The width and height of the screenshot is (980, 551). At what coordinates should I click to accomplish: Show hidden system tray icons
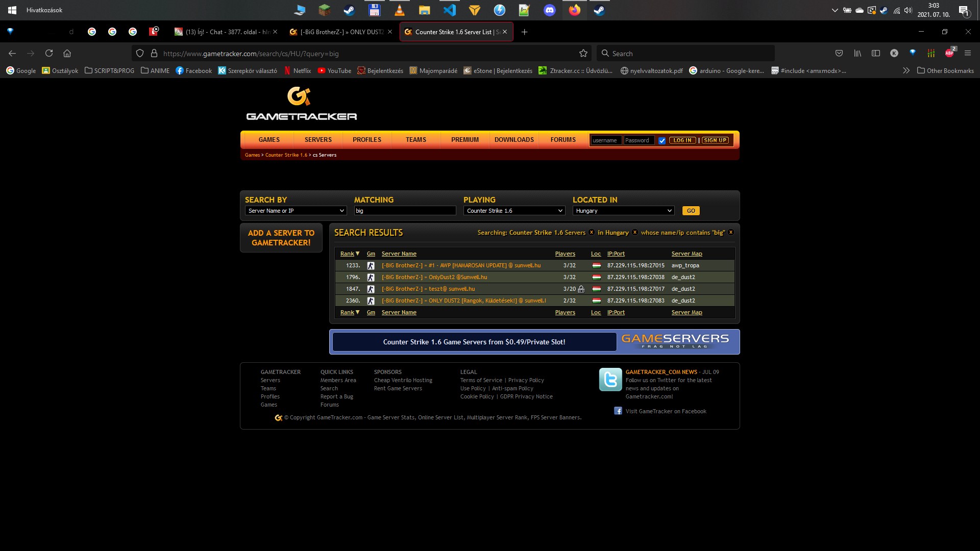[x=835, y=10]
